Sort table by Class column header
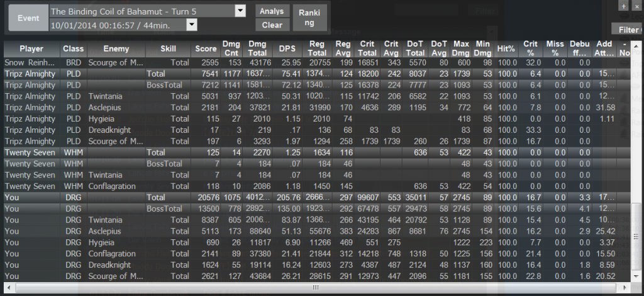 click(73, 48)
